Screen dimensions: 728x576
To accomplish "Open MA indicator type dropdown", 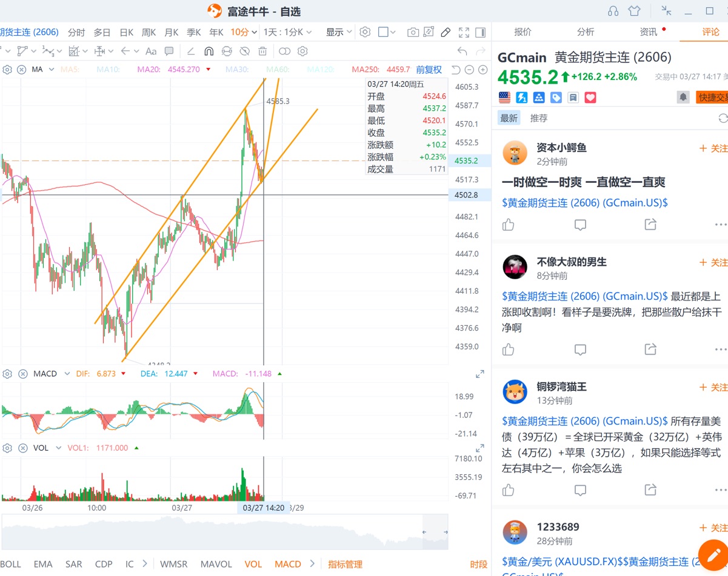I will click(52, 70).
